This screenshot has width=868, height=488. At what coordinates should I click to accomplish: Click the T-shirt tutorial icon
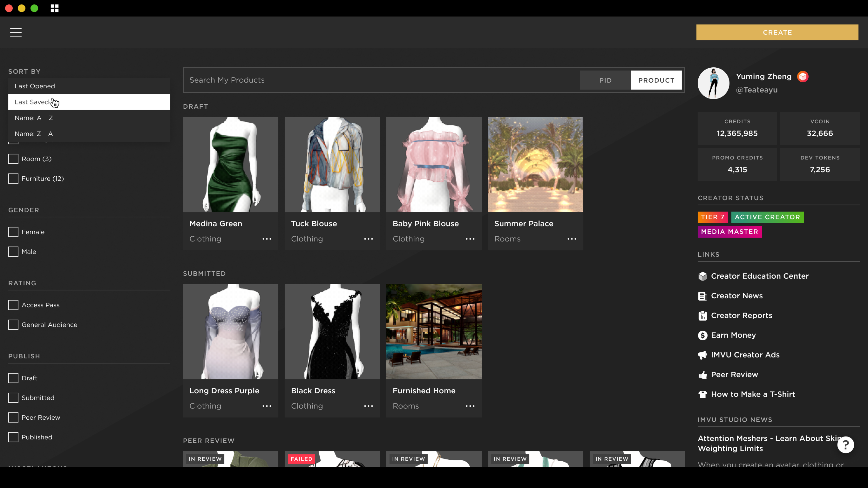702,394
